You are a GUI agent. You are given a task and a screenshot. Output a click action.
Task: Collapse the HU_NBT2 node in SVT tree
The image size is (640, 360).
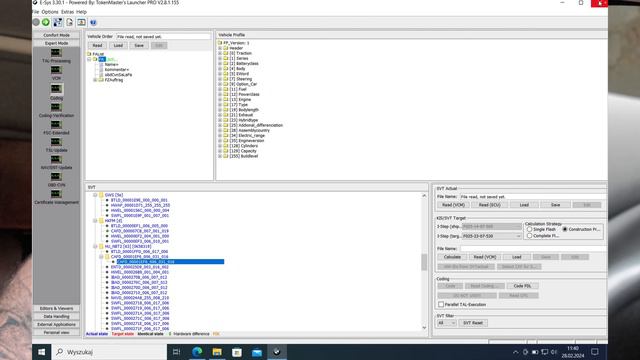tap(95, 247)
